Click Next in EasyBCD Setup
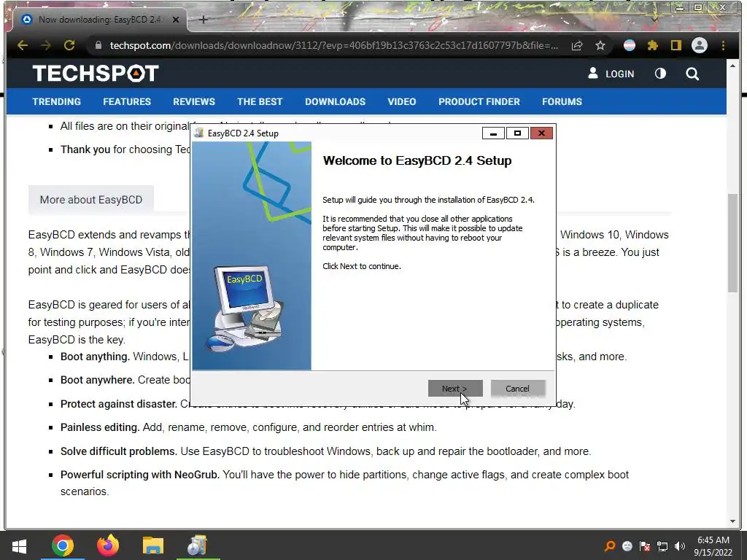The image size is (747, 560). click(455, 389)
